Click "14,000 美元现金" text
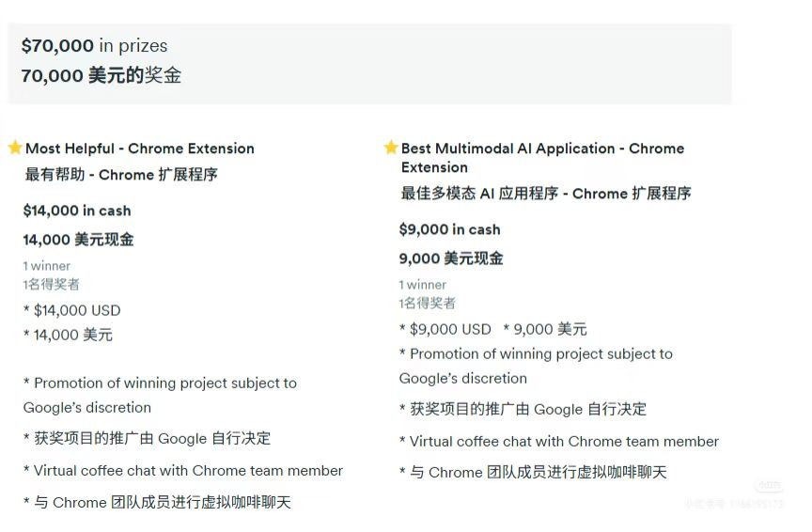Viewport: 812px width, 532px height. 78,240
